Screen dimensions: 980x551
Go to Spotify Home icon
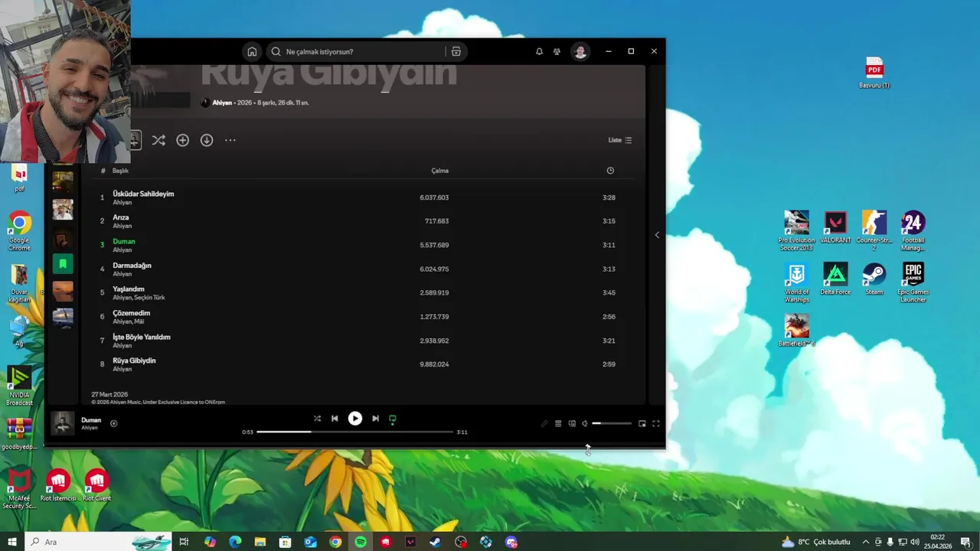252,52
